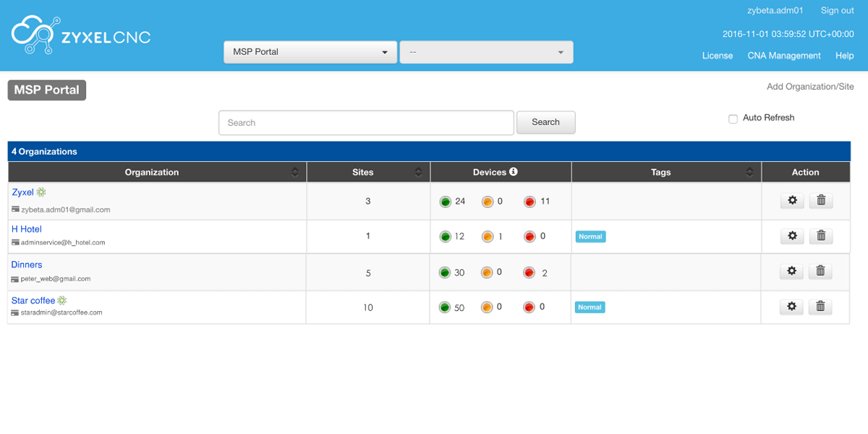Viewport: 868px width, 434px height.
Task: Open settings gear for Star coffee
Action: click(791, 306)
